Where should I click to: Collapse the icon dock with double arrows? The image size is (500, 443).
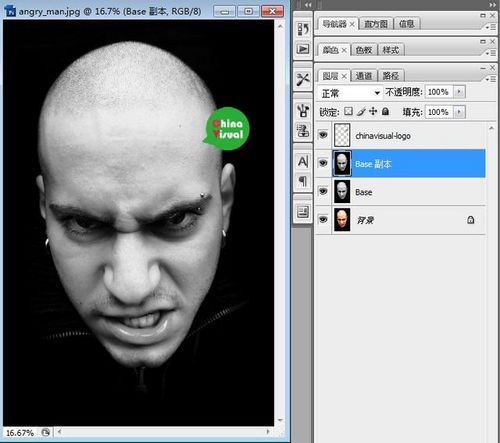pos(308,5)
